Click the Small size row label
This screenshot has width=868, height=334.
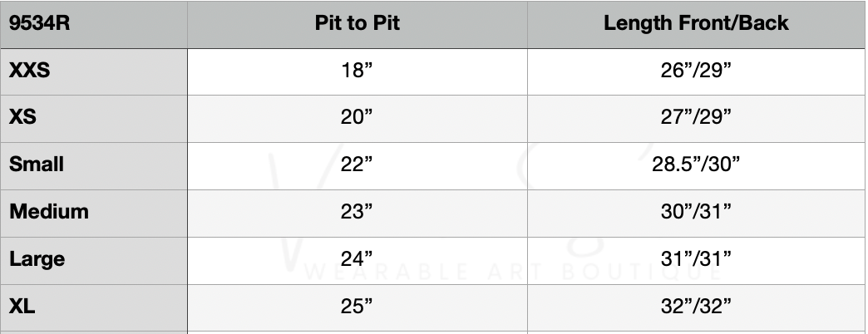37,165
